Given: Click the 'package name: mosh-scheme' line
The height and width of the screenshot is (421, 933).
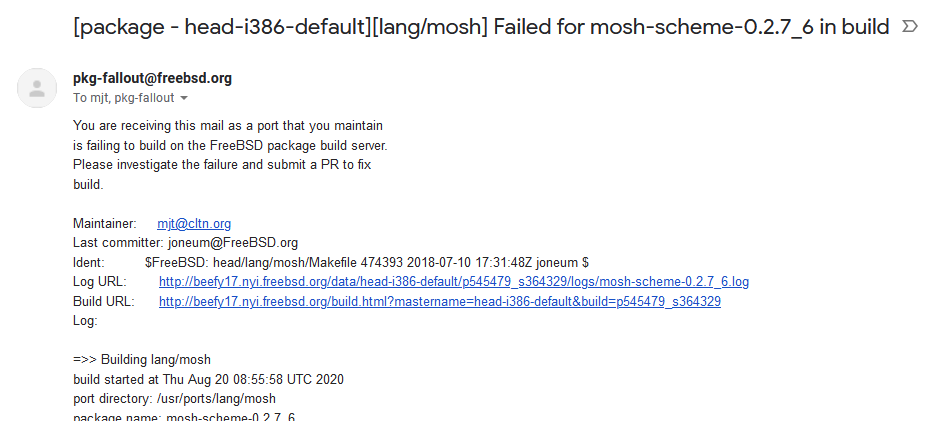Looking at the screenshot, I should [x=184, y=417].
